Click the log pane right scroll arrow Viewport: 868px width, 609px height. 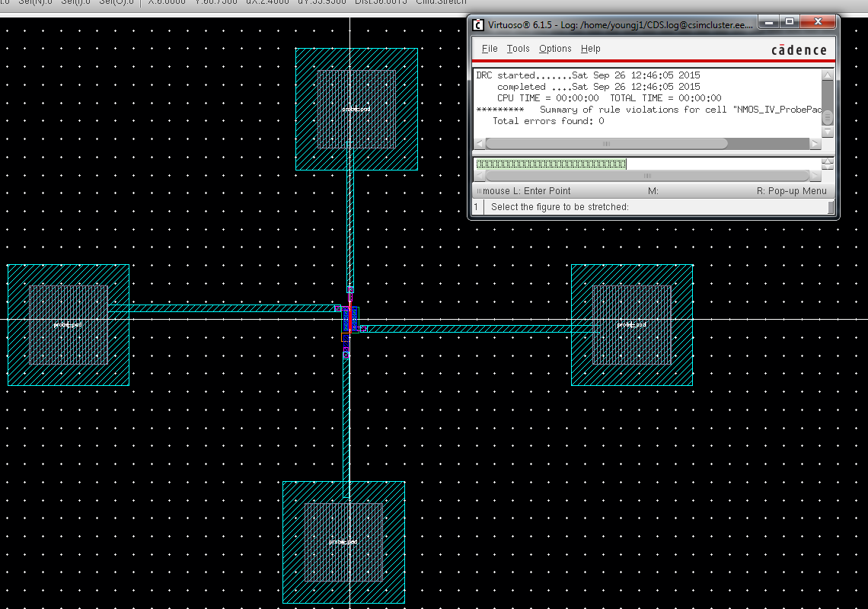(x=815, y=143)
